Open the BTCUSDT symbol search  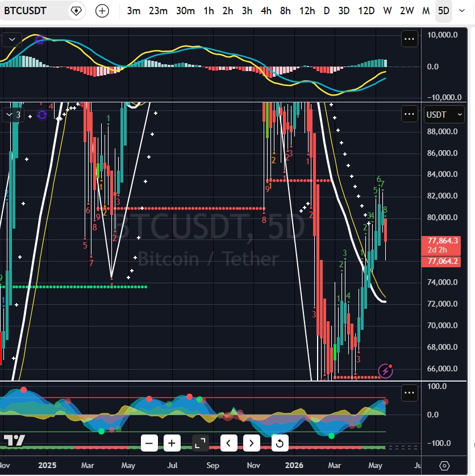point(25,11)
